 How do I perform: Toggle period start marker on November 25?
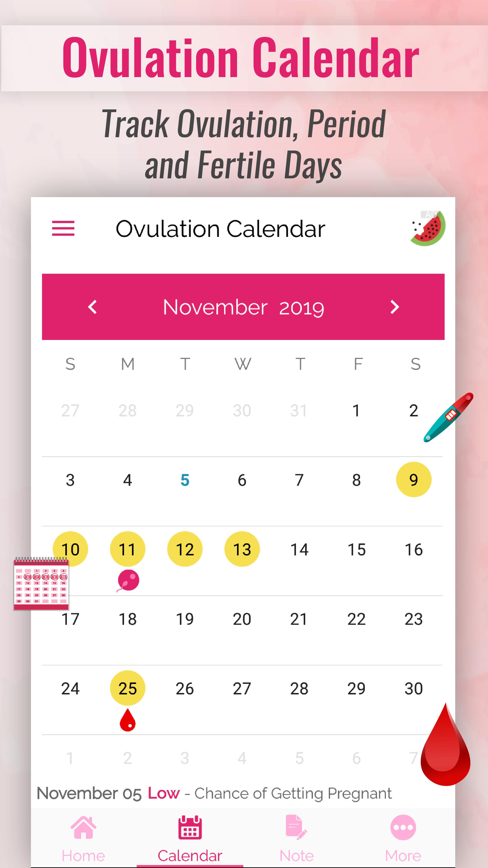pos(127,721)
